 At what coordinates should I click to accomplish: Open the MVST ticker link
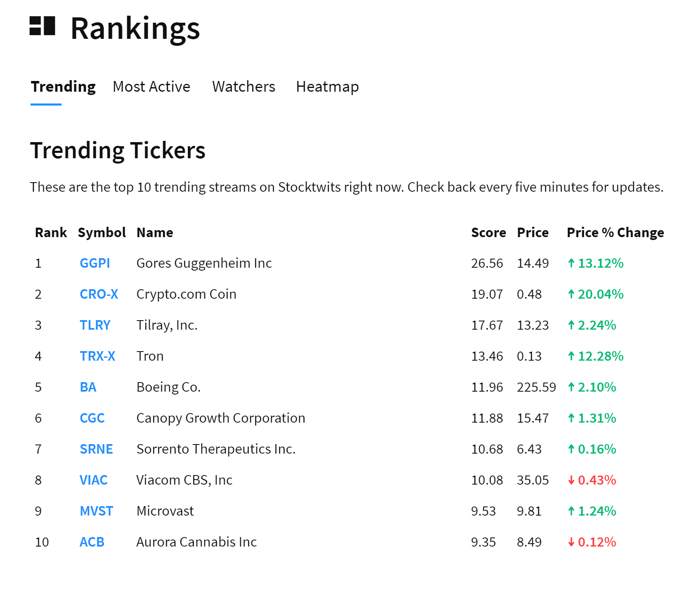(96, 511)
